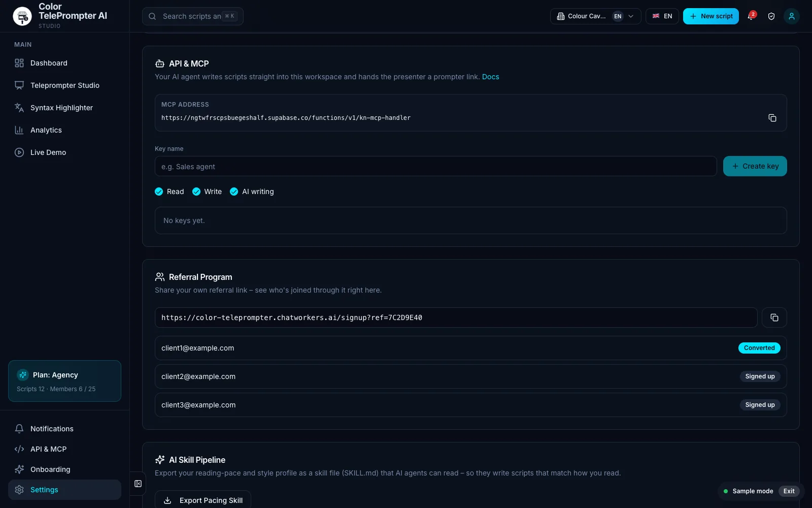The image size is (812, 508).
Task: Click the Search scripts field
Action: click(x=193, y=16)
